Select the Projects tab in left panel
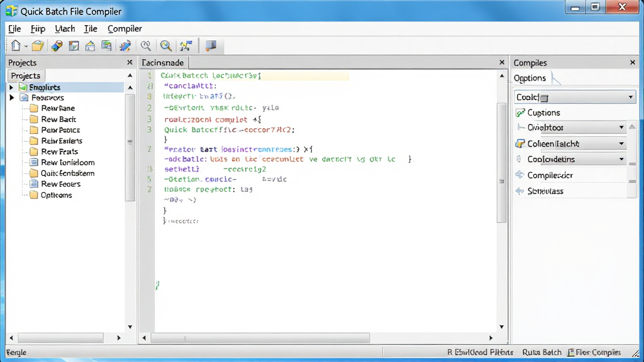 pyautogui.click(x=25, y=75)
